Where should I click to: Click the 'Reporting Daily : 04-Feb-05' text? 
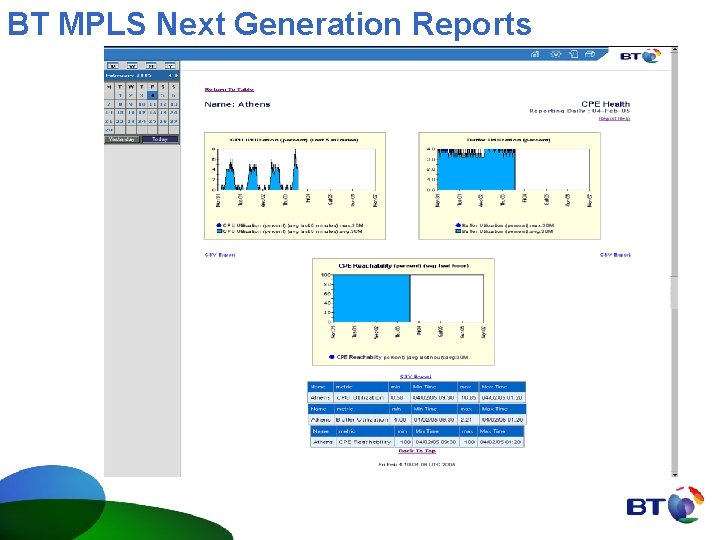pos(579,111)
